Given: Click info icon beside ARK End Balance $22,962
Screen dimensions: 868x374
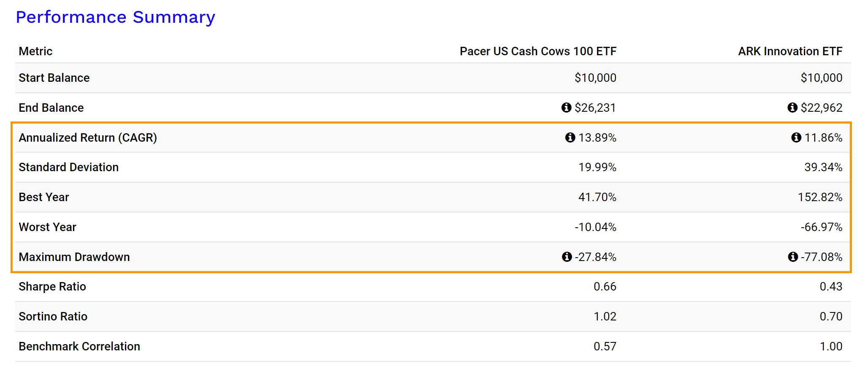Looking at the screenshot, I should coord(792,108).
